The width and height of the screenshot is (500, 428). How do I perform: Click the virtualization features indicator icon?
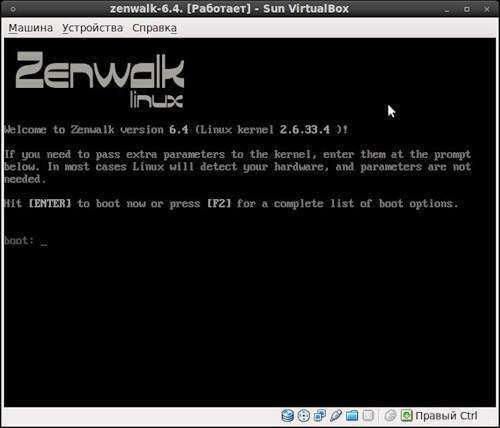tap(368, 415)
